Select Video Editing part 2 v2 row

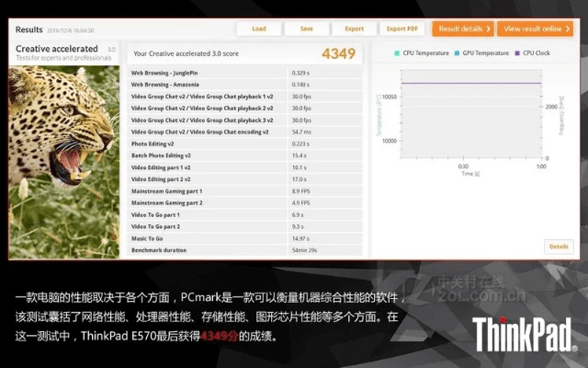pos(244,179)
